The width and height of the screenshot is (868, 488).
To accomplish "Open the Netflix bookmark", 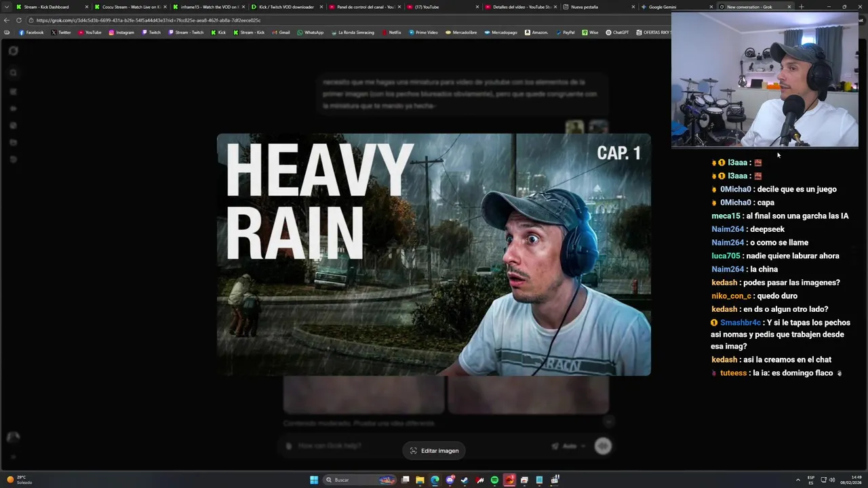I will pos(391,33).
